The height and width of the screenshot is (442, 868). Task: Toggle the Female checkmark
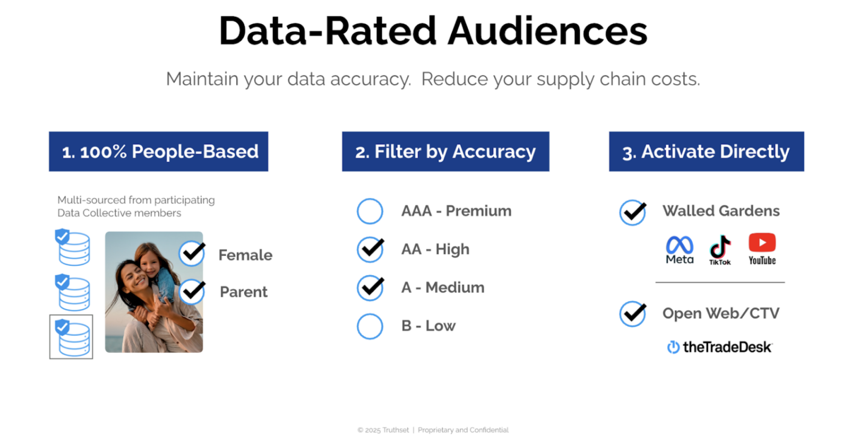click(x=192, y=254)
